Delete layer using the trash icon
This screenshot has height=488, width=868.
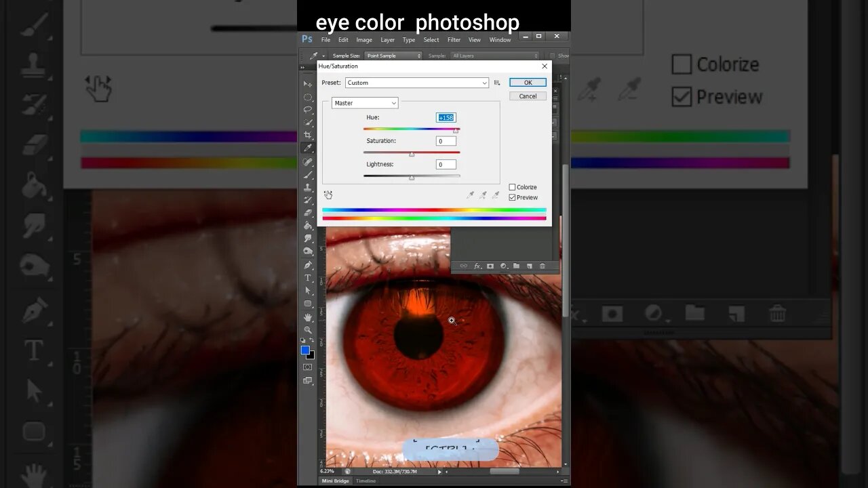[x=542, y=266]
